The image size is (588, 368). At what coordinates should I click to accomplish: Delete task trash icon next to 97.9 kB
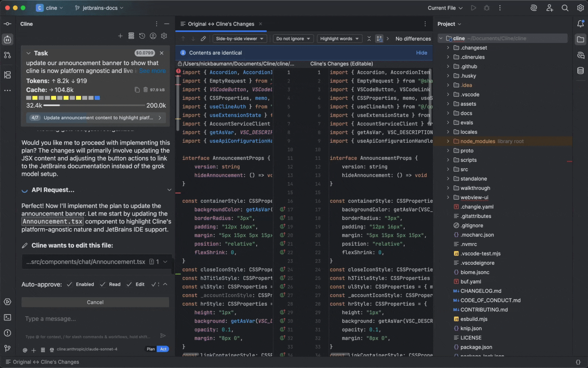[145, 90]
